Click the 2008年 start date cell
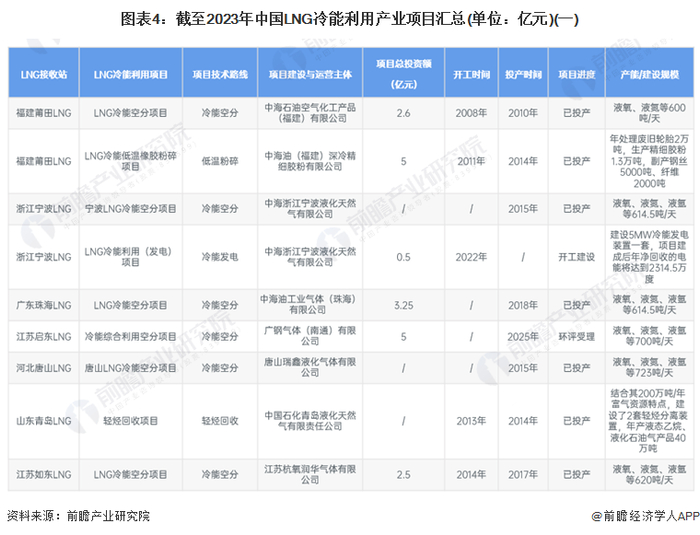700x535 pixels. [x=471, y=113]
